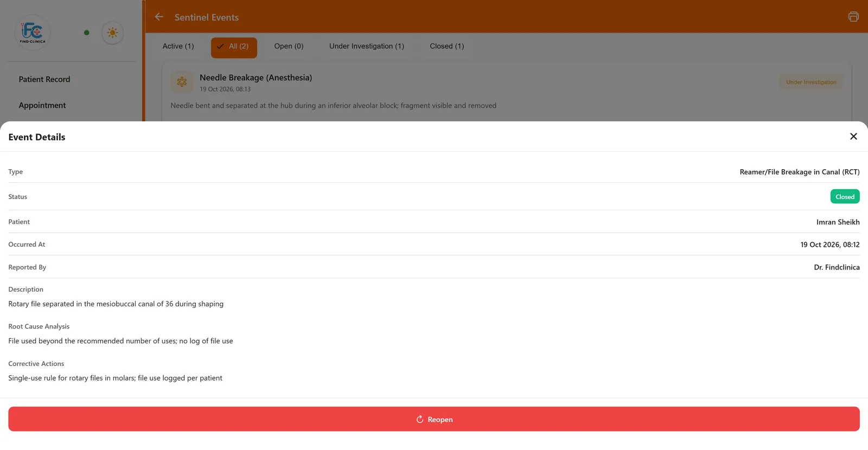
Task: Switch to the Closed (1) tab
Action: (x=447, y=47)
